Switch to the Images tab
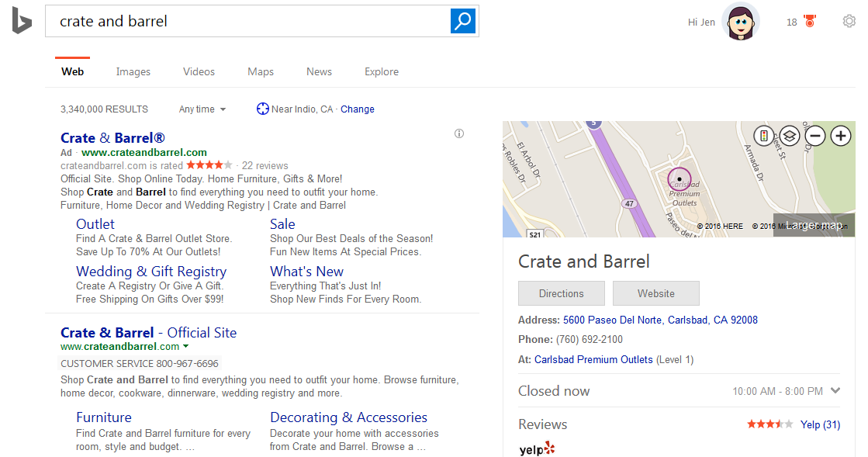This screenshot has width=868, height=457. coord(133,71)
